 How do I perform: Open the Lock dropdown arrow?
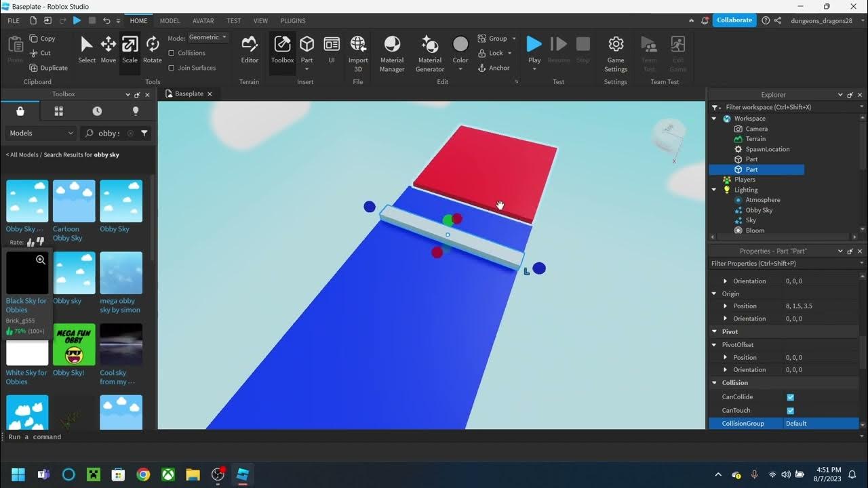509,53
